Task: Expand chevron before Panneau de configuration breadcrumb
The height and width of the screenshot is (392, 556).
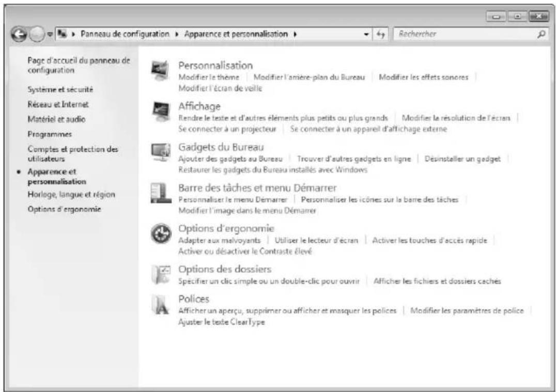Action: tap(73, 35)
